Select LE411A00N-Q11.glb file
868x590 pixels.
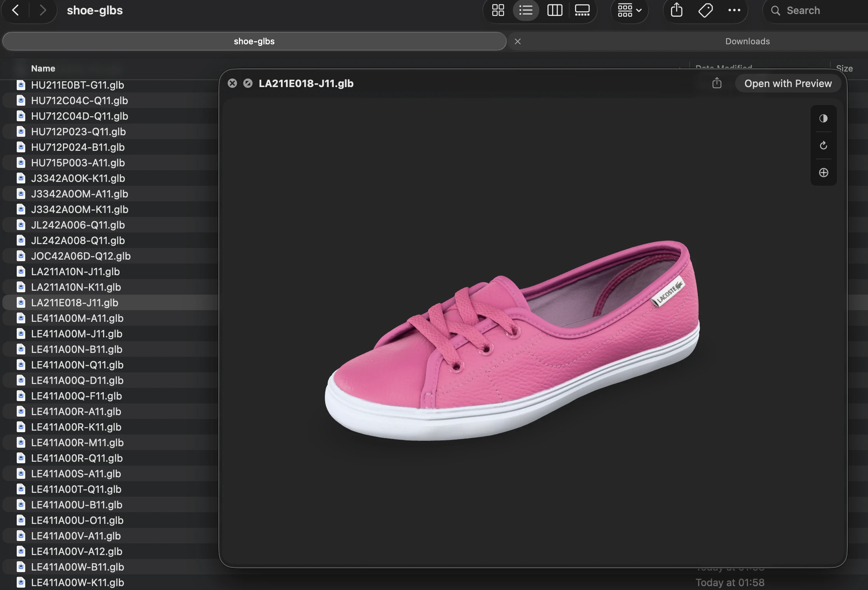pyautogui.click(x=77, y=365)
